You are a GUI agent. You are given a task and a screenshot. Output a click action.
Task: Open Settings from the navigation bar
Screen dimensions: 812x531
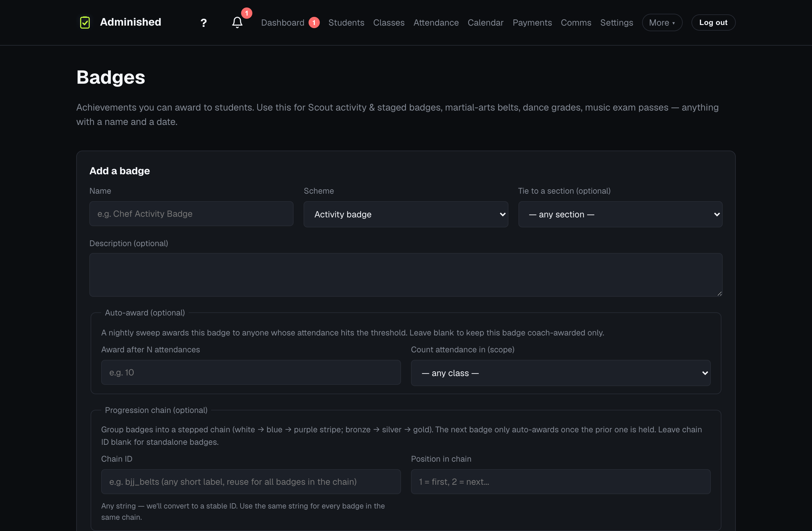[616, 22]
